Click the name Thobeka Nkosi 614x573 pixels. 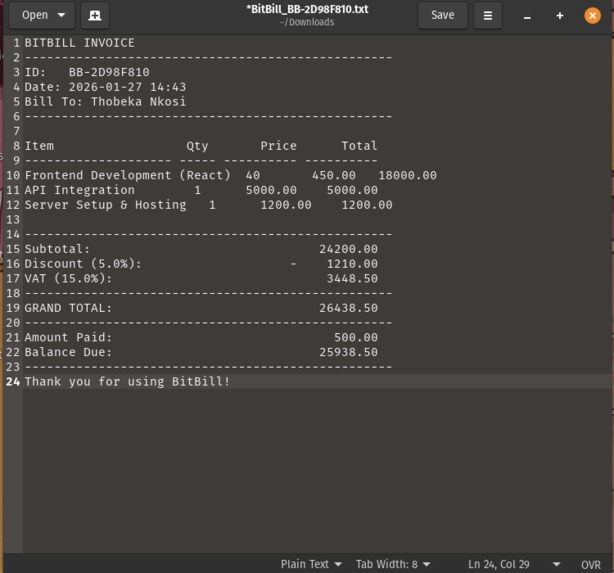pyautogui.click(x=138, y=101)
